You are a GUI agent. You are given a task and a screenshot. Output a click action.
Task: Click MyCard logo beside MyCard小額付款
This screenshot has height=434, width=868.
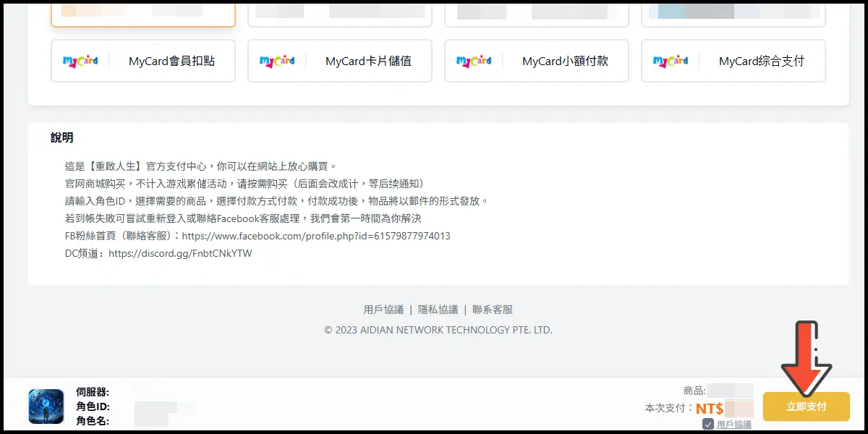coord(474,61)
